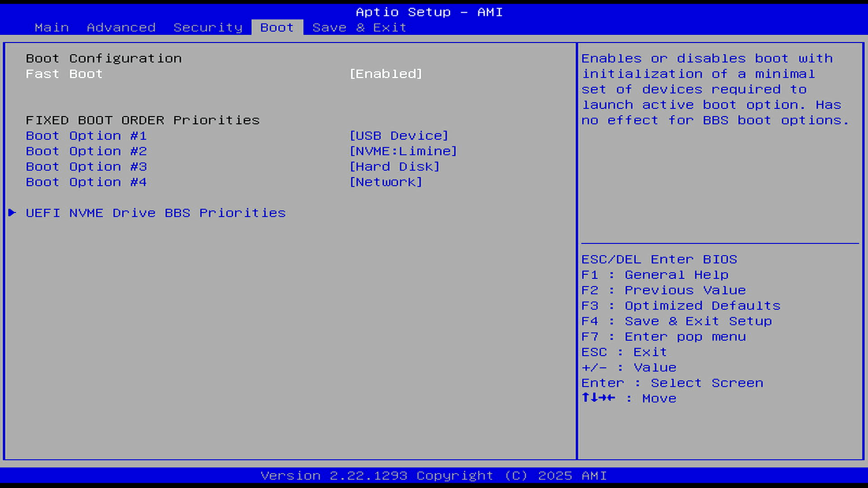This screenshot has width=868, height=488.
Task: Open the [Hard Disk] boot option dropdown
Action: (395, 167)
